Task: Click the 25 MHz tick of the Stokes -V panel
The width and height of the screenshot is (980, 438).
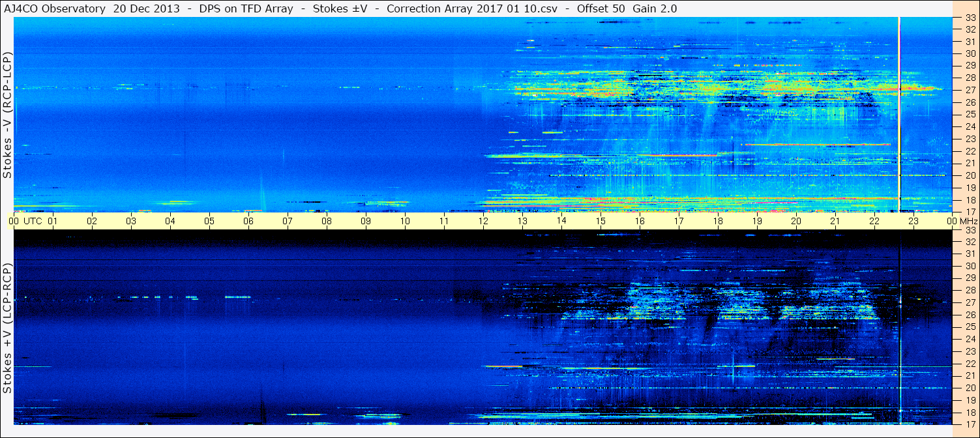Action: click(x=970, y=115)
